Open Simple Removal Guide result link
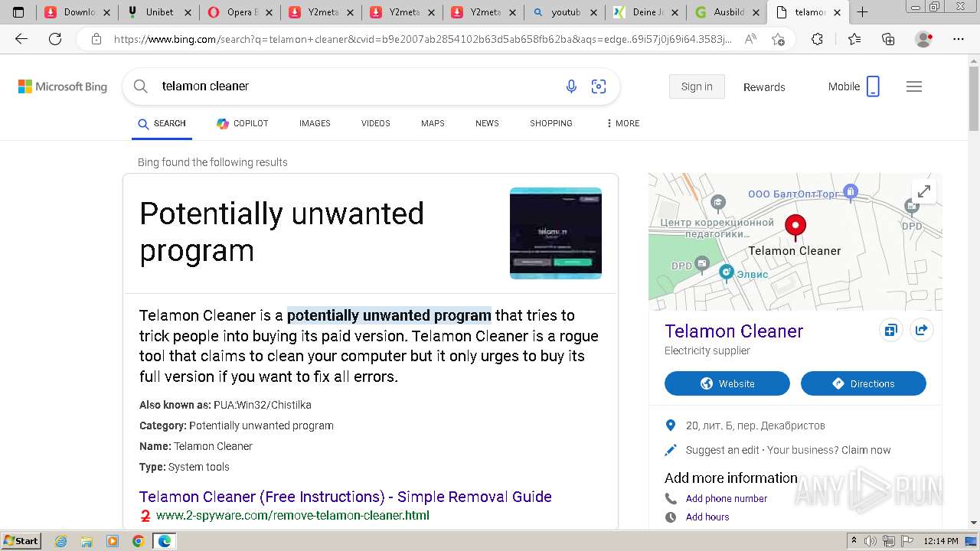The image size is (980, 551). (345, 497)
